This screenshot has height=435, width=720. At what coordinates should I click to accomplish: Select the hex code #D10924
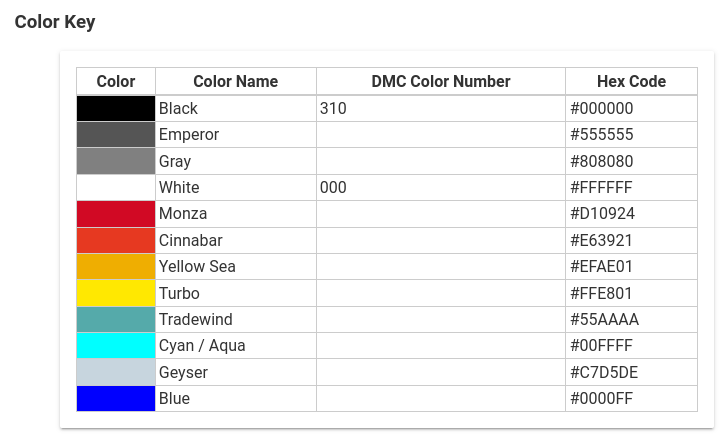pyautogui.click(x=602, y=214)
